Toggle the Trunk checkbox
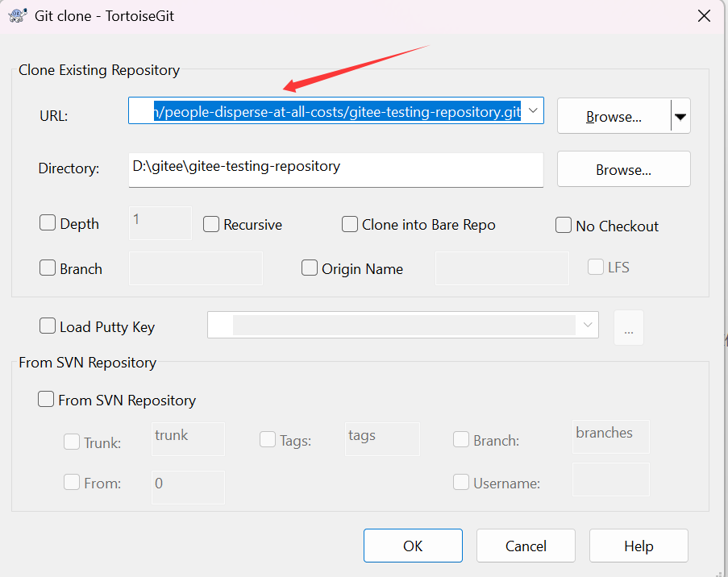Viewport: 728px width, 577px height. pyautogui.click(x=72, y=442)
